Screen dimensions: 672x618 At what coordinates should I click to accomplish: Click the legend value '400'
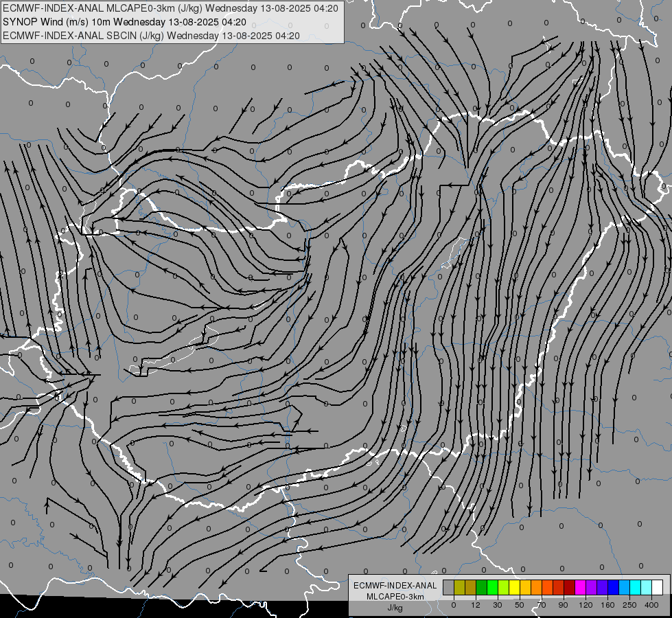click(651, 605)
